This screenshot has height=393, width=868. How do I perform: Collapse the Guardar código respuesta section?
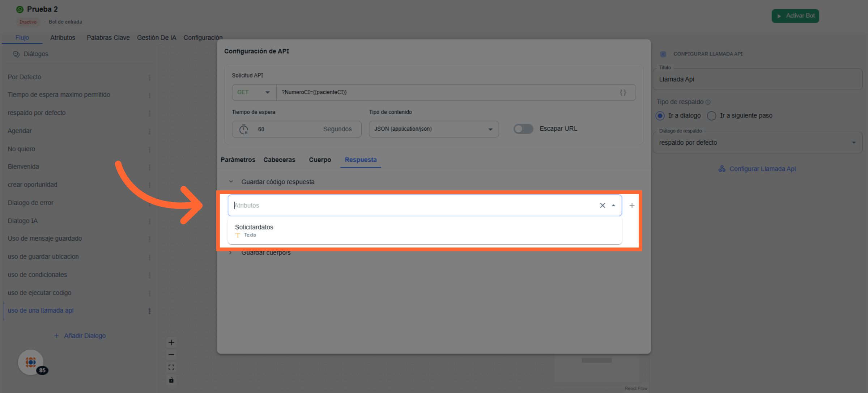click(x=231, y=182)
